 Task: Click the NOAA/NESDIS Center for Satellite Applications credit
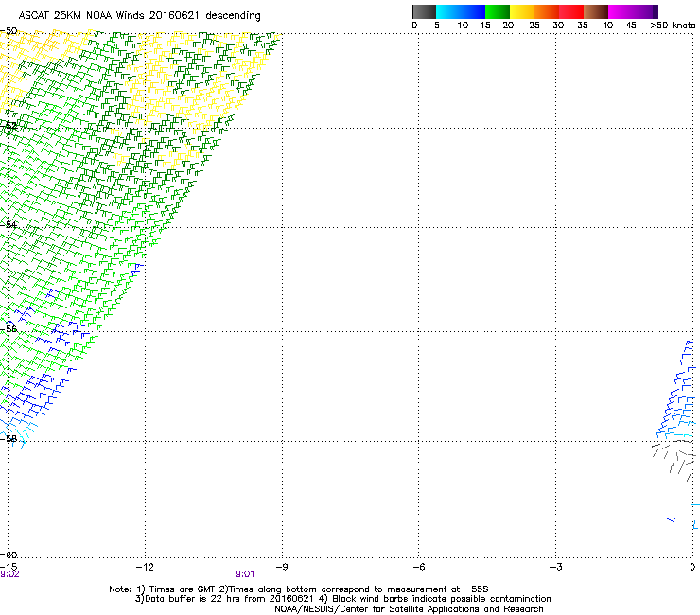click(409, 609)
